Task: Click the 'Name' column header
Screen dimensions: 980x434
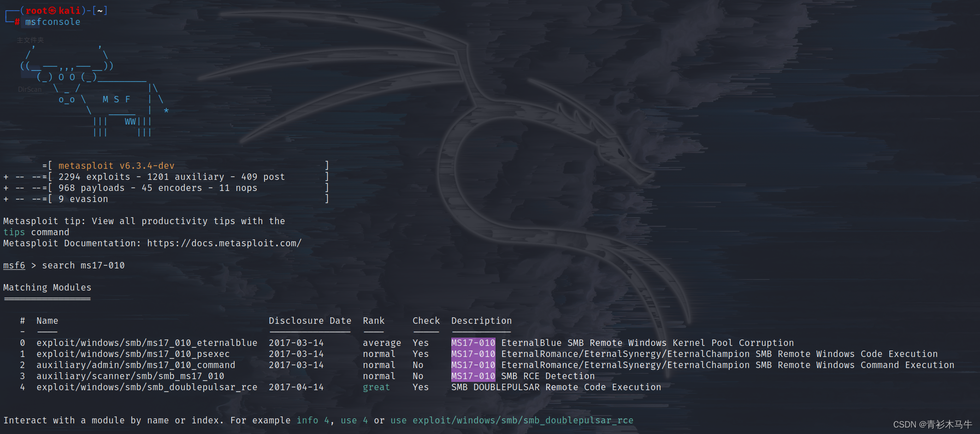Action: (47, 321)
